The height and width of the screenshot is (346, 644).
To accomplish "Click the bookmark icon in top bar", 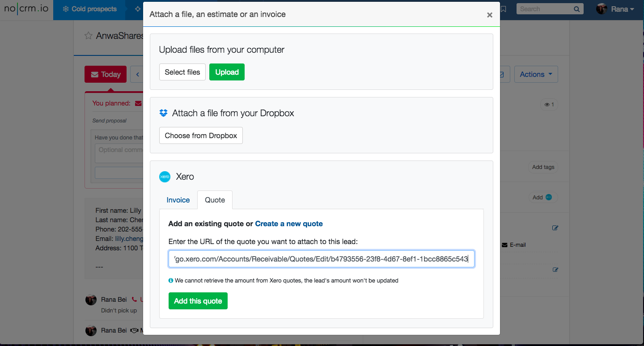I will point(504,9).
